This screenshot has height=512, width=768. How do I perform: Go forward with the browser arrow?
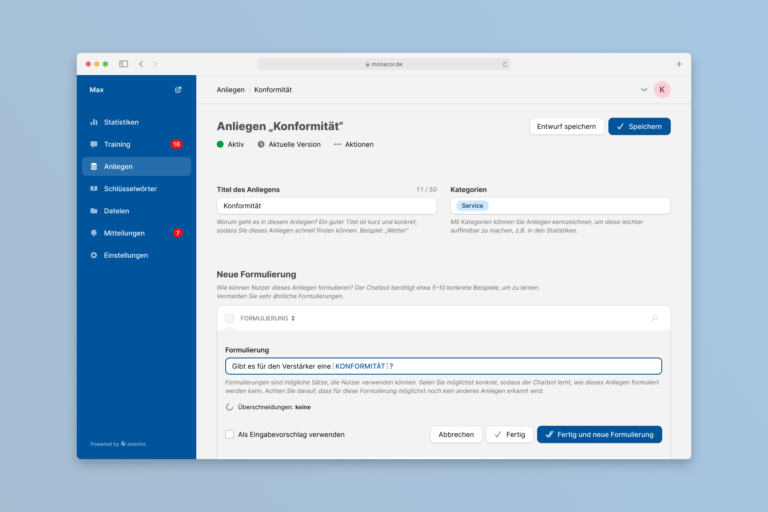pyautogui.click(x=155, y=64)
